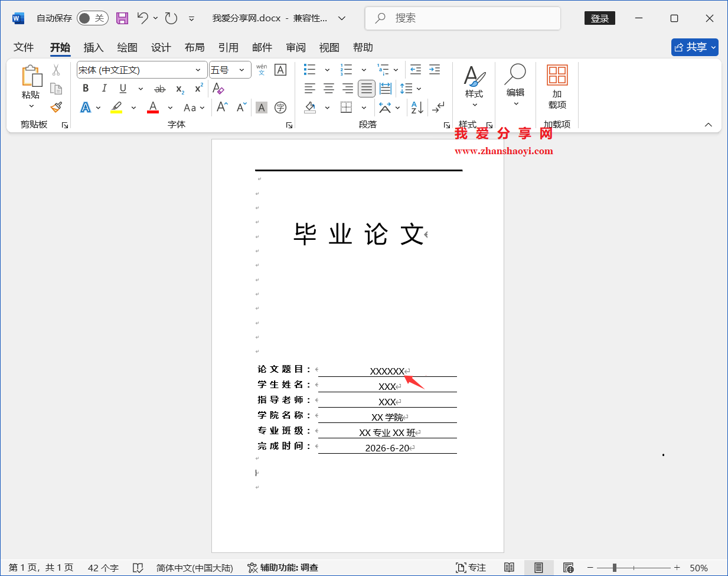Viewport: 728px width, 576px height.
Task: Apply red font color
Action: pyautogui.click(x=153, y=107)
